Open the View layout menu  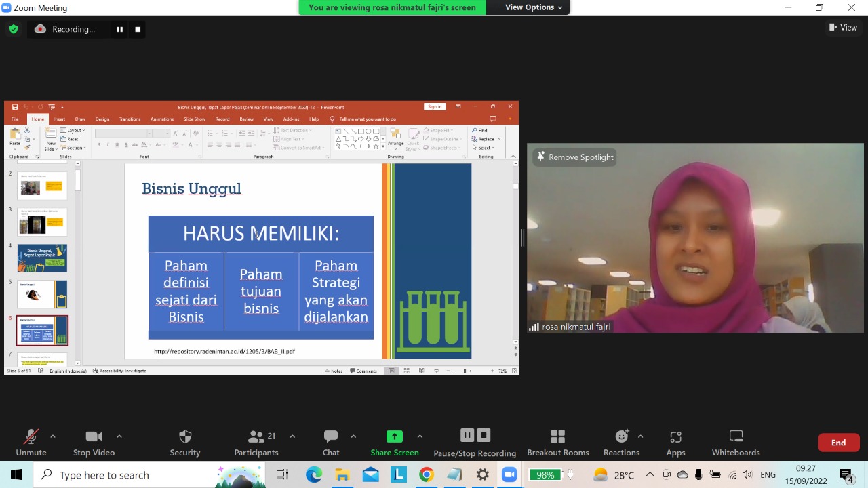coord(843,28)
